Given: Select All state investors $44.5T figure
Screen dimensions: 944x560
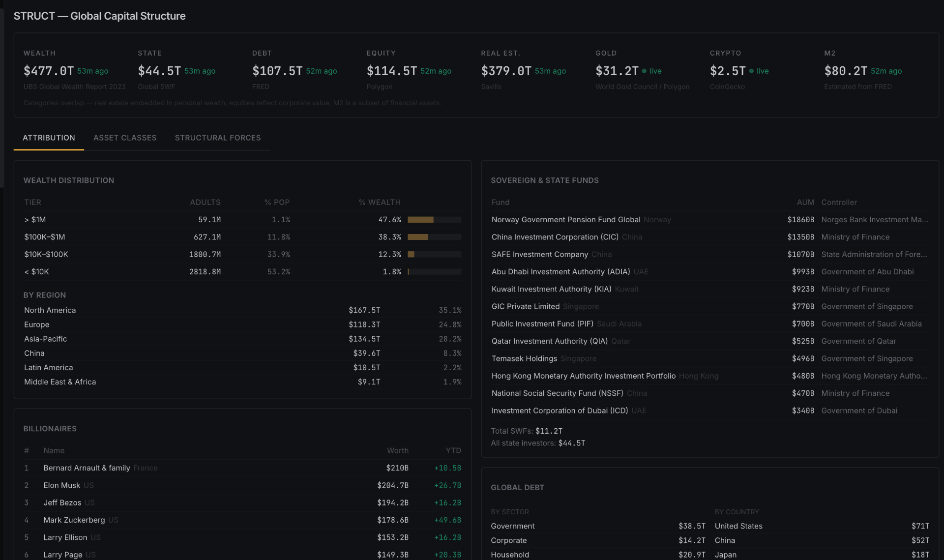Looking at the screenshot, I should (572, 443).
